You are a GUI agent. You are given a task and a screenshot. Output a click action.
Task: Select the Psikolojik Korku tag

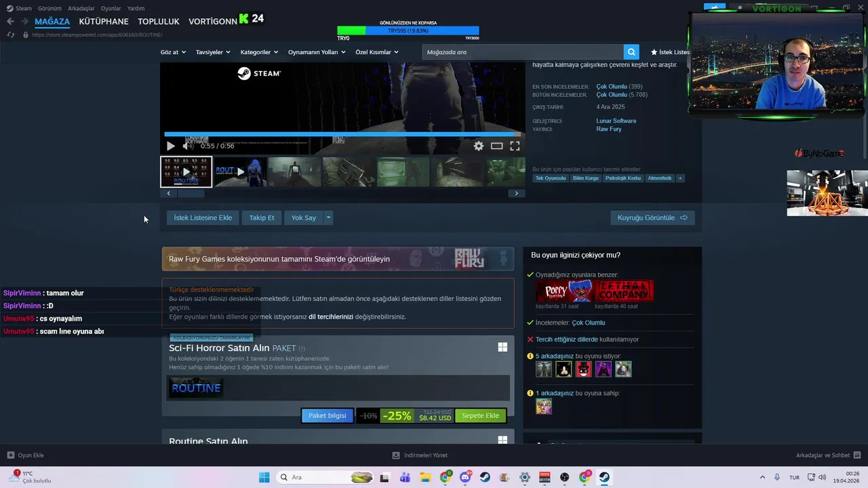tap(623, 178)
